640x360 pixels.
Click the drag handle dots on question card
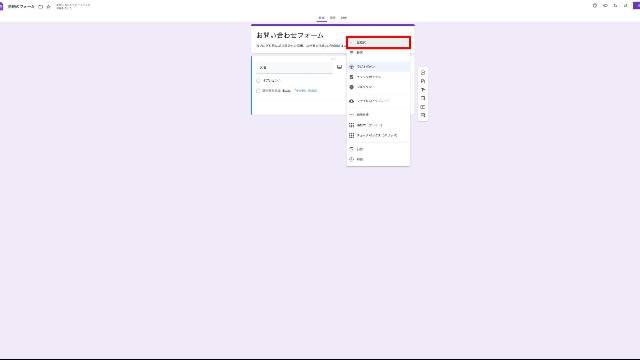pyautogui.click(x=333, y=59)
